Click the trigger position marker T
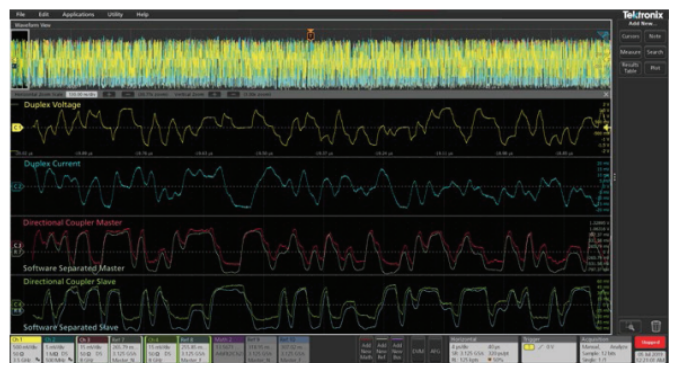Screen dimensions: 683x372 (x=310, y=35)
